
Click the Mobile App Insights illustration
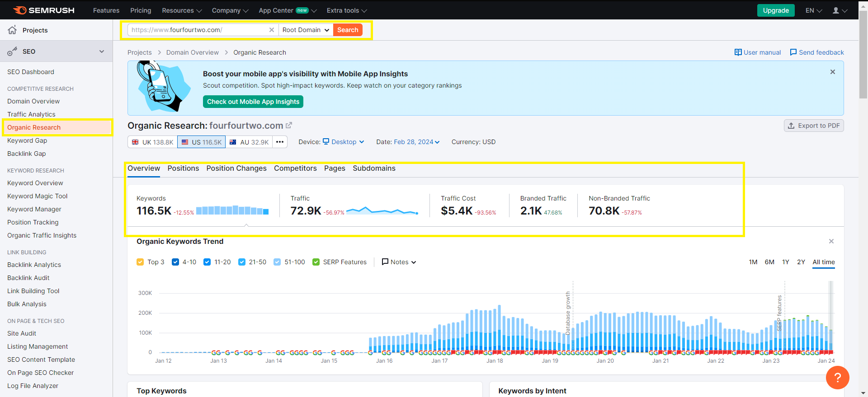[164, 87]
